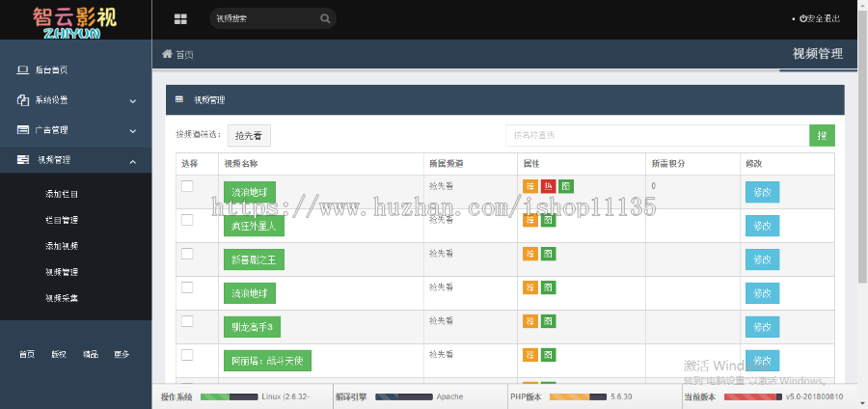Click 修改 for 新喜剧之王
Image resolution: width=868 pixels, height=409 pixels.
762,259
